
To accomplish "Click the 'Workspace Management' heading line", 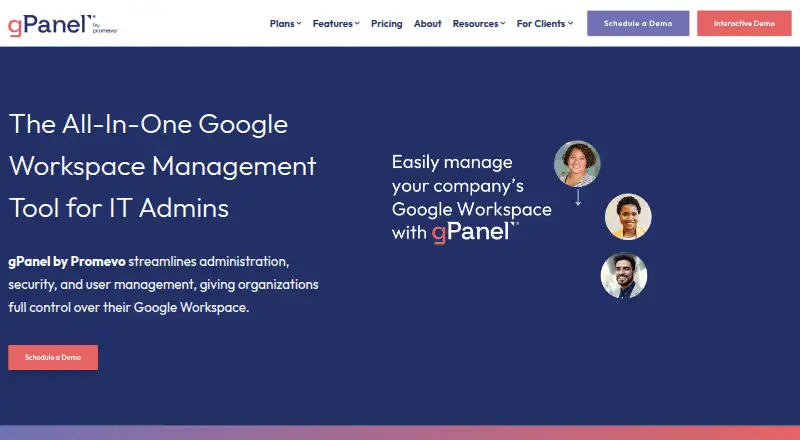I will [163, 166].
